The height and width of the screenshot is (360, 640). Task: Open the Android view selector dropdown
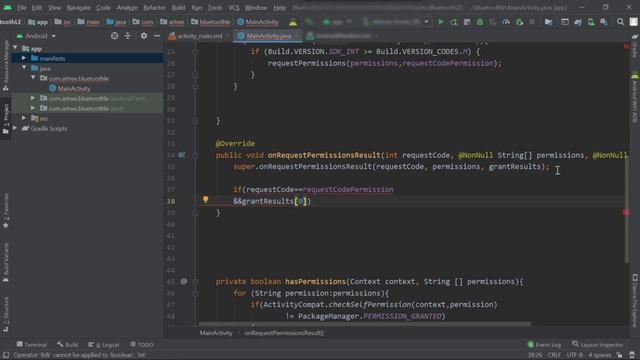pos(36,36)
